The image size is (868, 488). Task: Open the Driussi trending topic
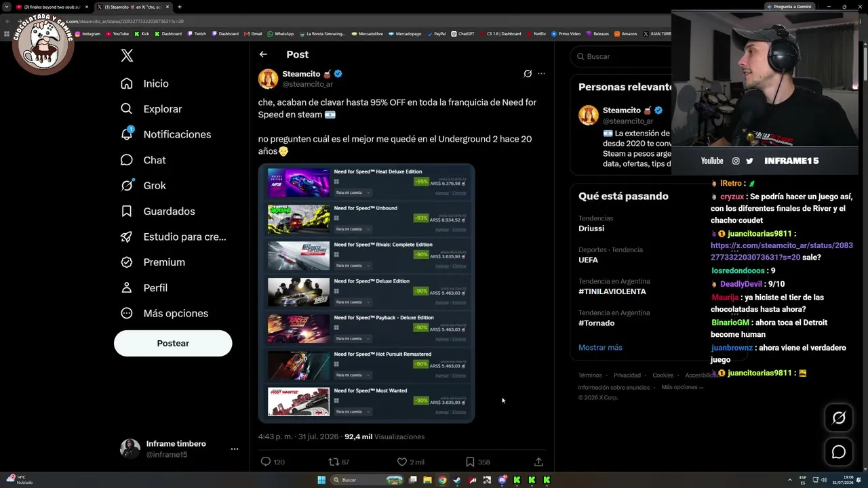click(591, 228)
